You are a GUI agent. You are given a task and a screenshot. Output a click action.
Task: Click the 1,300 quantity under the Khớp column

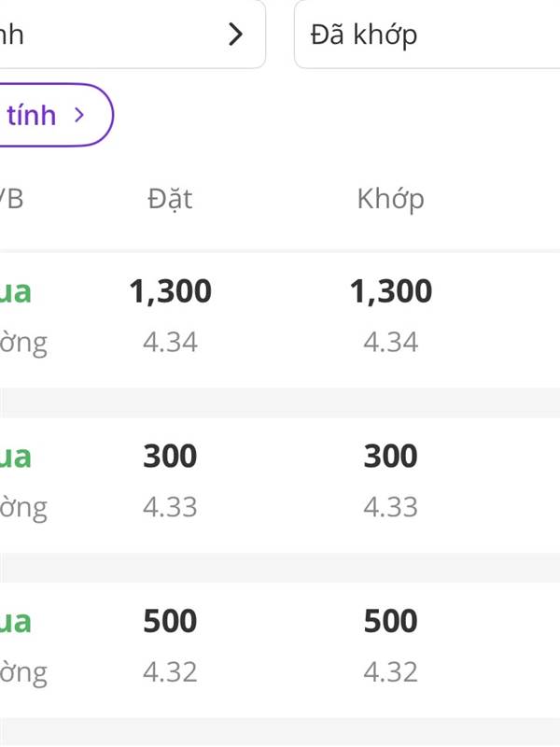(391, 291)
